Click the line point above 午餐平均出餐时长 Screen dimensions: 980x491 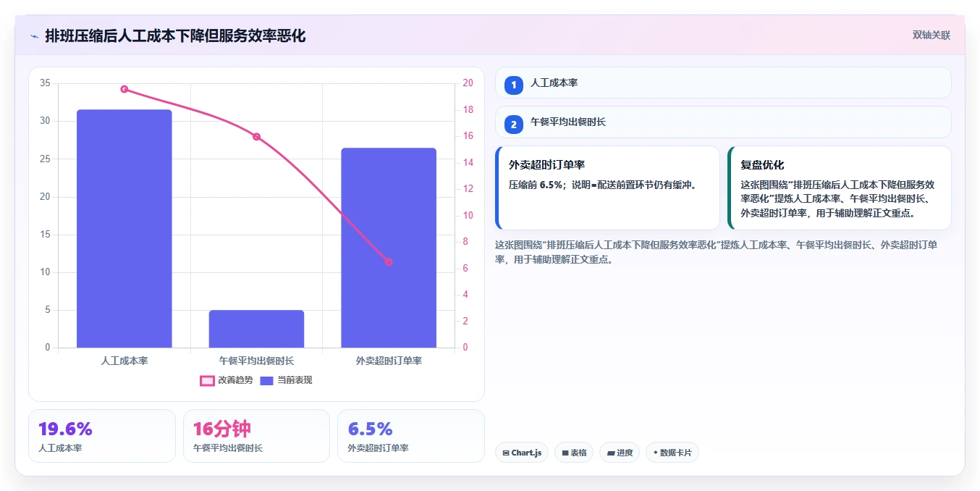[256, 137]
